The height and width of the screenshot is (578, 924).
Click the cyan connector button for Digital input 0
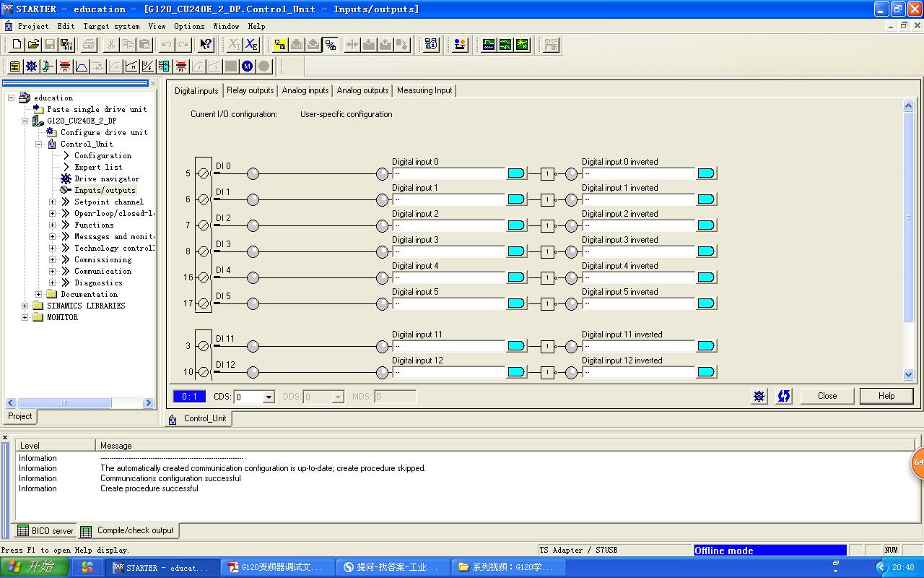516,173
